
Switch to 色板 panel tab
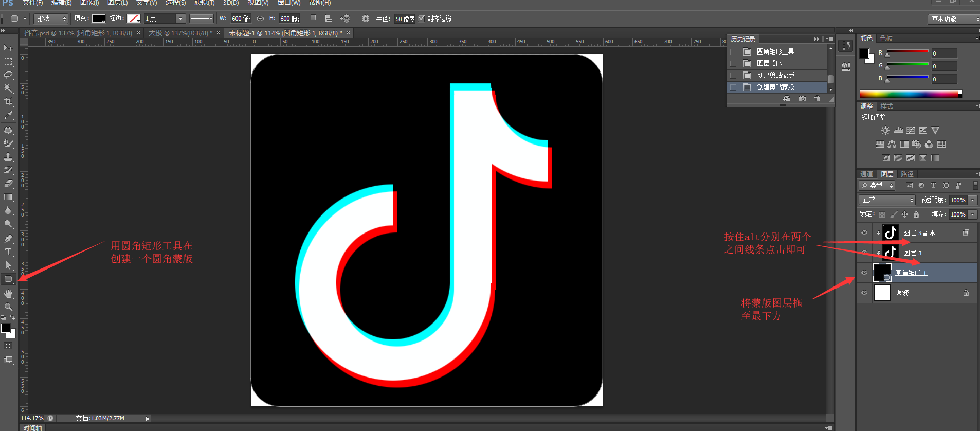886,39
